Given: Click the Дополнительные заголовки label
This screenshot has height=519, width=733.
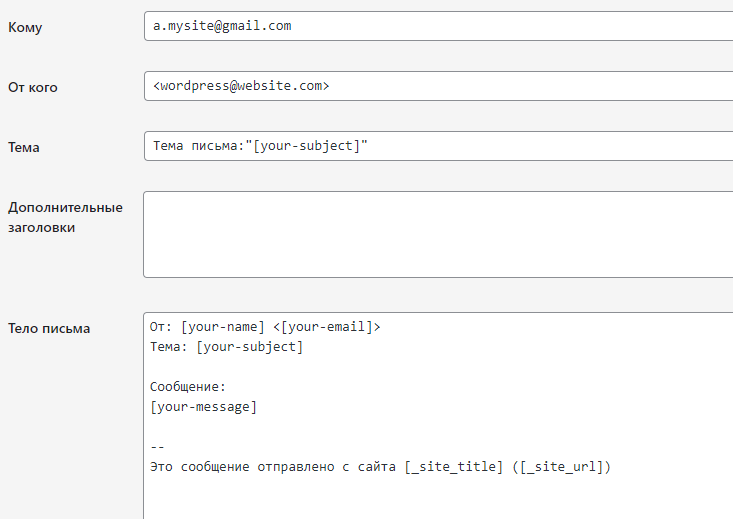Looking at the screenshot, I should click(65, 217).
